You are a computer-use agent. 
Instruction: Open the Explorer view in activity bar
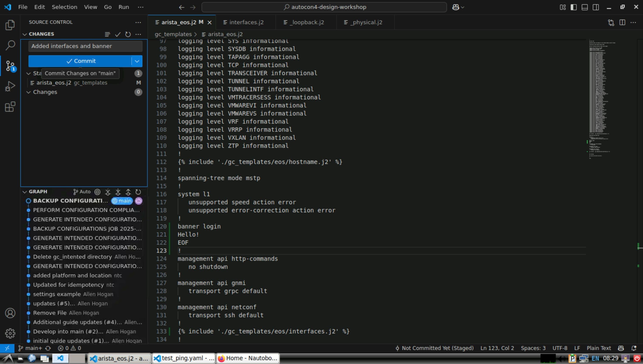10,25
